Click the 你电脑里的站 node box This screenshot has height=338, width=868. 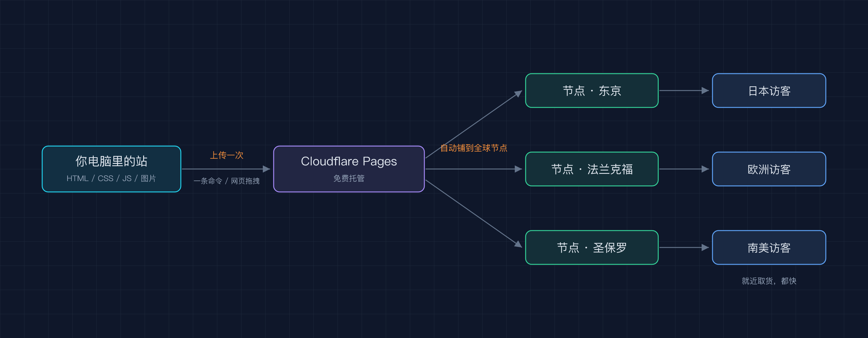coord(111,169)
